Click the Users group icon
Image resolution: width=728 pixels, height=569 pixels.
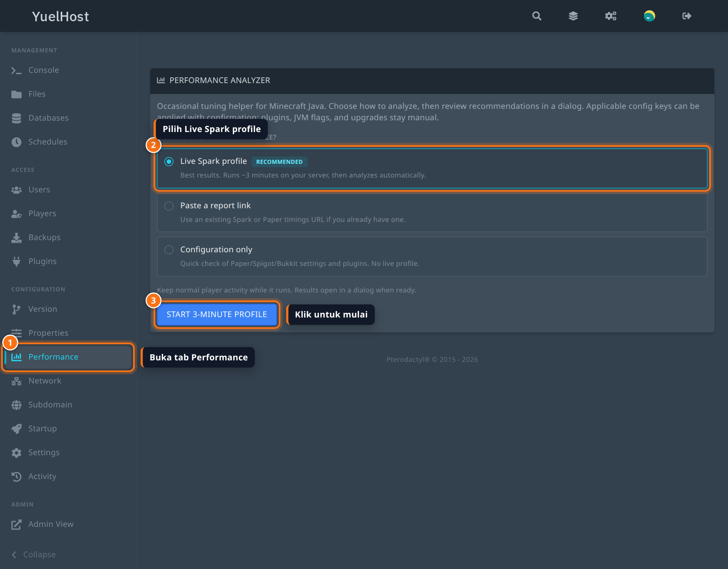coord(16,190)
